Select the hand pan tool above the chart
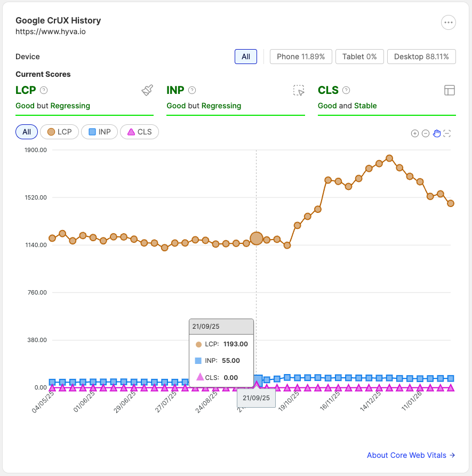Screen dimensions: 472x476 tap(437, 133)
